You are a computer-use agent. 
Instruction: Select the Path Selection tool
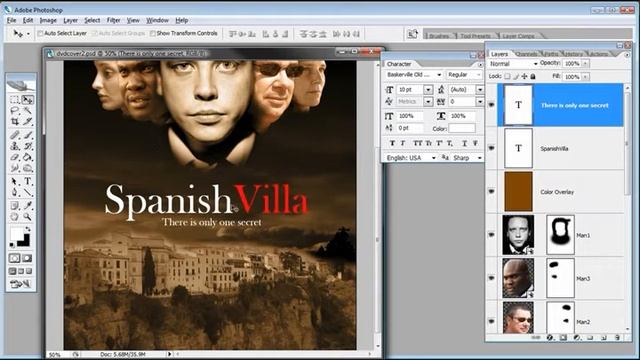click(x=15, y=181)
